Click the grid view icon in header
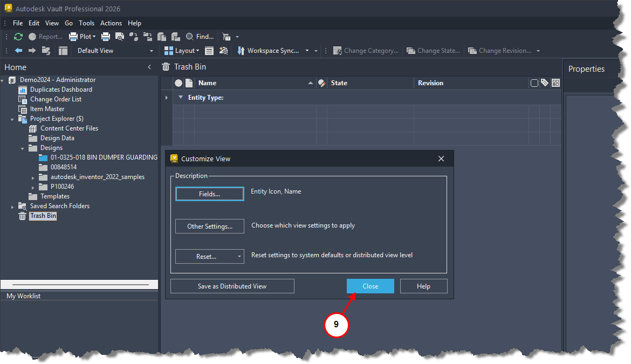 coord(555,83)
